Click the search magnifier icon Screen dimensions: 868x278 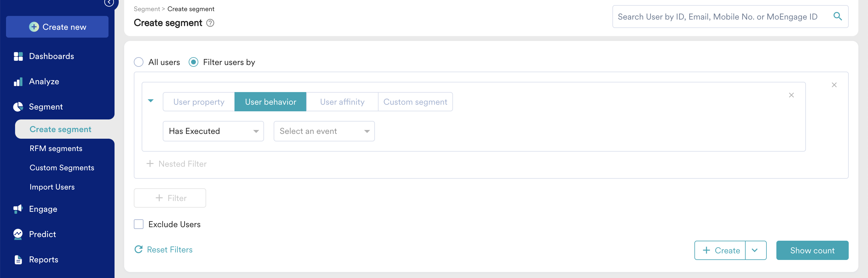point(838,16)
